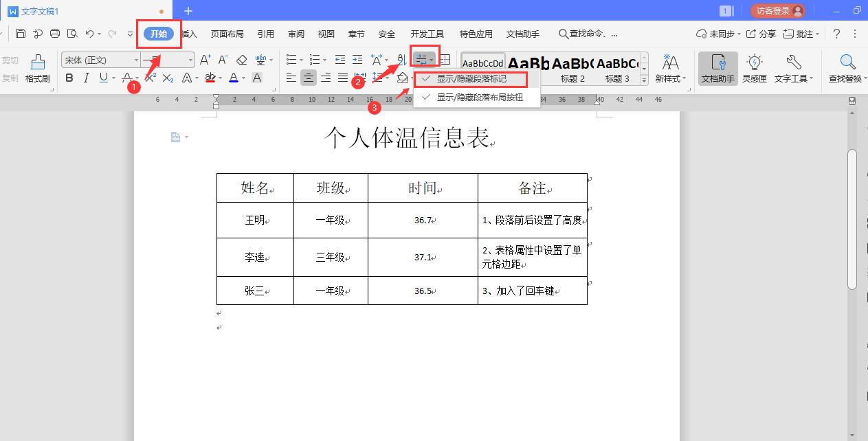Image resolution: width=868 pixels, height=441 pixels.
Task: Open Print Preview icon
Action: pyautogui.click(x=72, y=34)
